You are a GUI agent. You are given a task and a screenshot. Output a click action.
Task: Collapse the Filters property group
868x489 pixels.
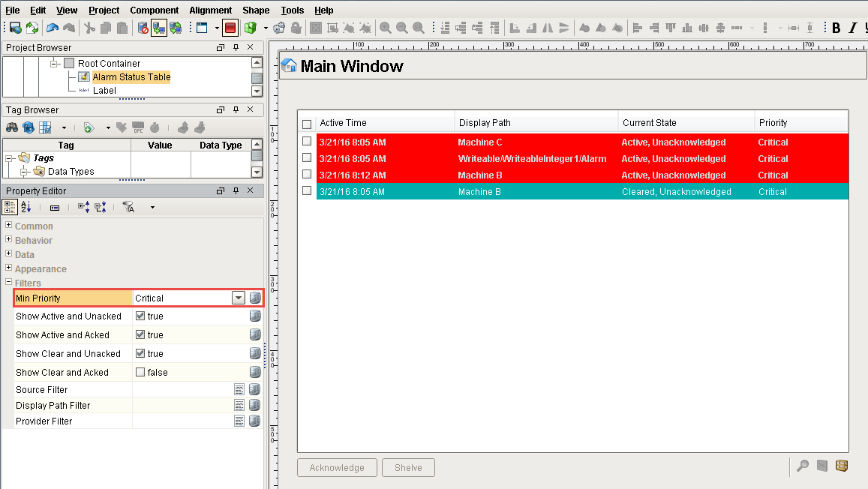pyautogui.click(x=9, y=283)
